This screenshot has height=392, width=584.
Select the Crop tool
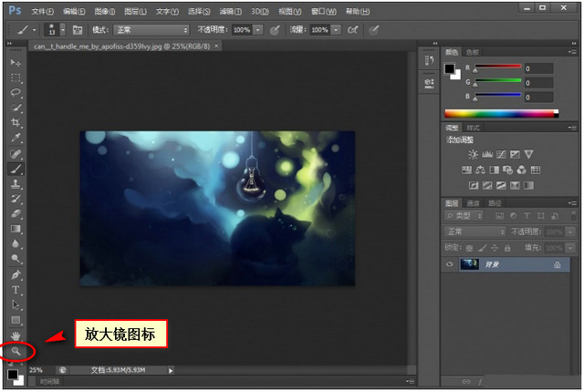[x=16, y=123]
